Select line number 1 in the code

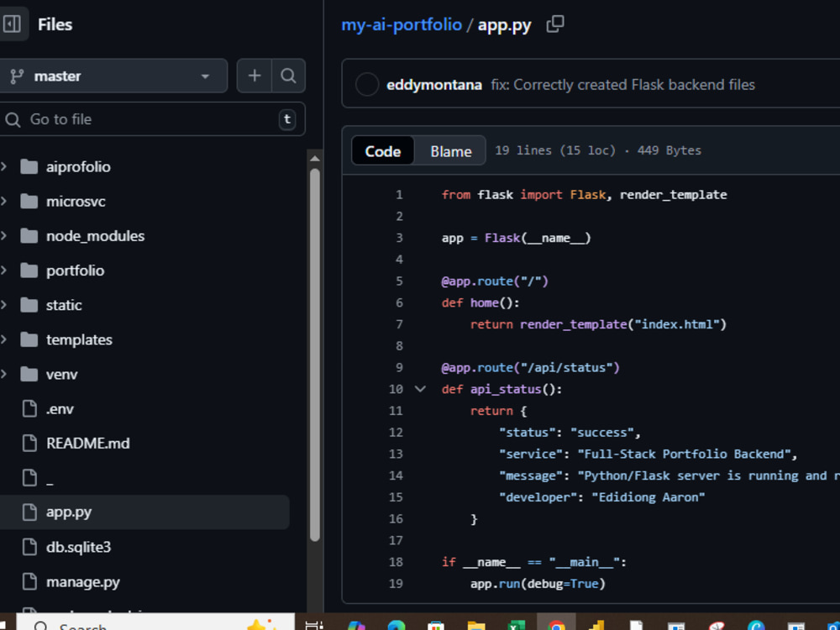[x=399, y=195]
